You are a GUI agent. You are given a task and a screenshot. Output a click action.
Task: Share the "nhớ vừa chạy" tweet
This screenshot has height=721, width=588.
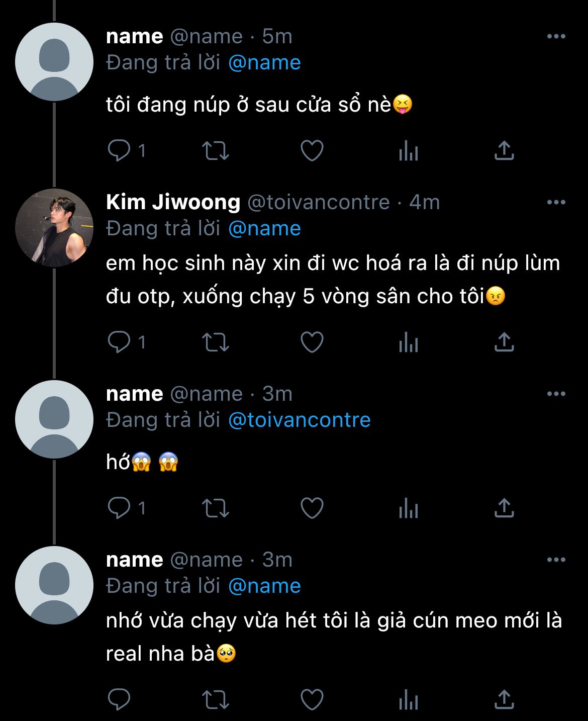pyautogui.click(x=504, y=699)
